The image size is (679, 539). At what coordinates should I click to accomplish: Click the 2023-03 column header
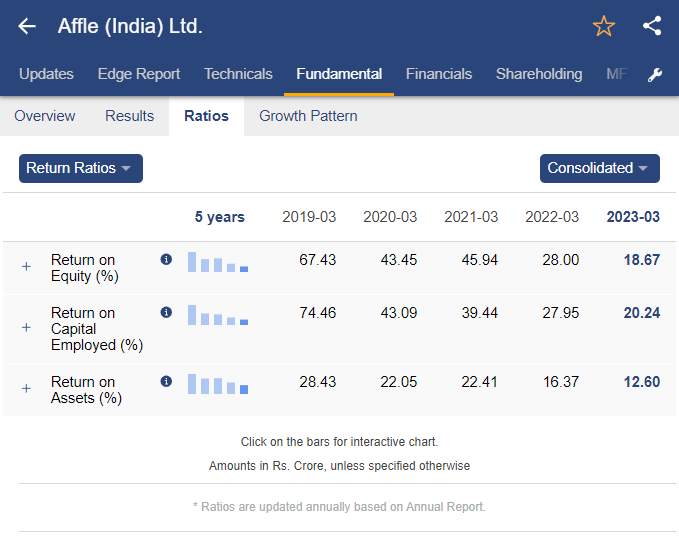click(633, 217)
